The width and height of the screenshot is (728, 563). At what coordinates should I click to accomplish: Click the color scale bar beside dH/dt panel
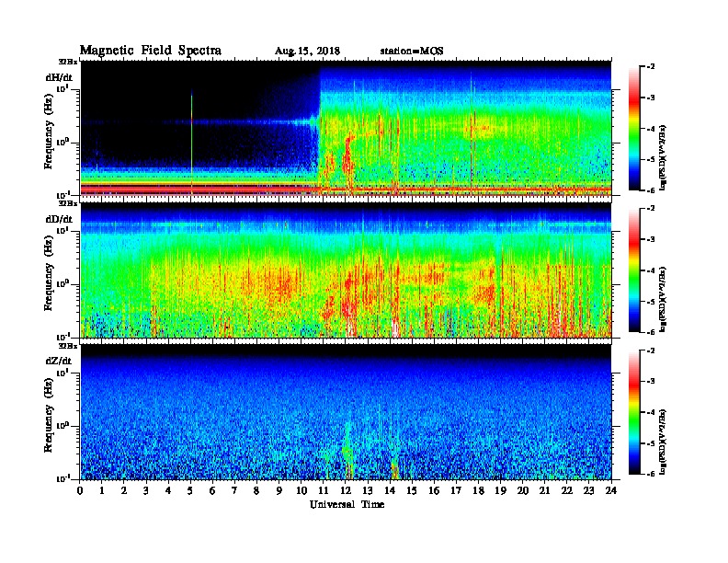pos(634,128)
